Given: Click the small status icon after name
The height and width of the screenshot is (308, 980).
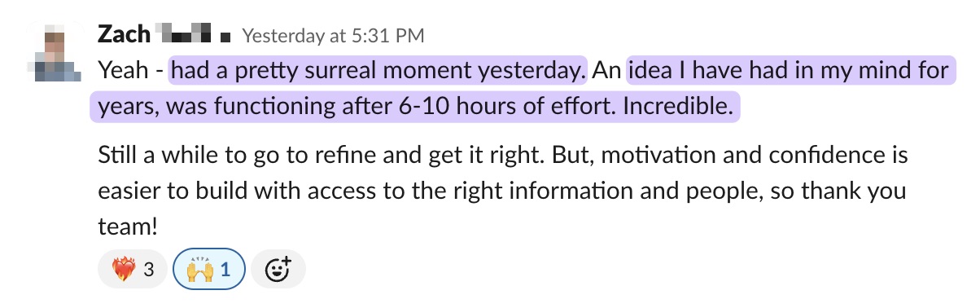Looking at the screenshot, I should pyautogui.click(x=225, y=37).
